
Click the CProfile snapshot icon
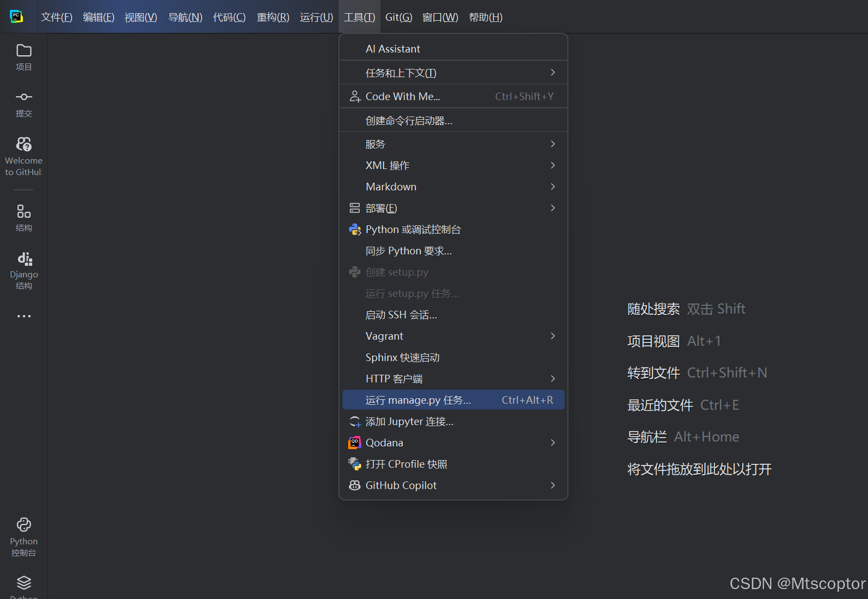[x=355, y=464]
